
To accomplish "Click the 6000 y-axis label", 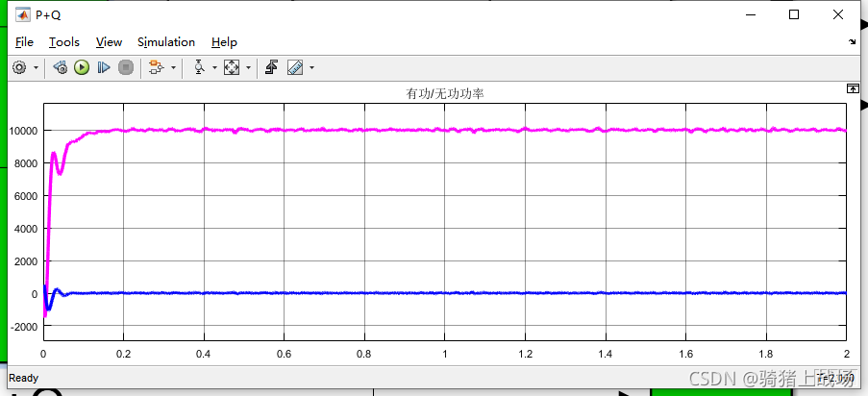I will tap(25, 196).
